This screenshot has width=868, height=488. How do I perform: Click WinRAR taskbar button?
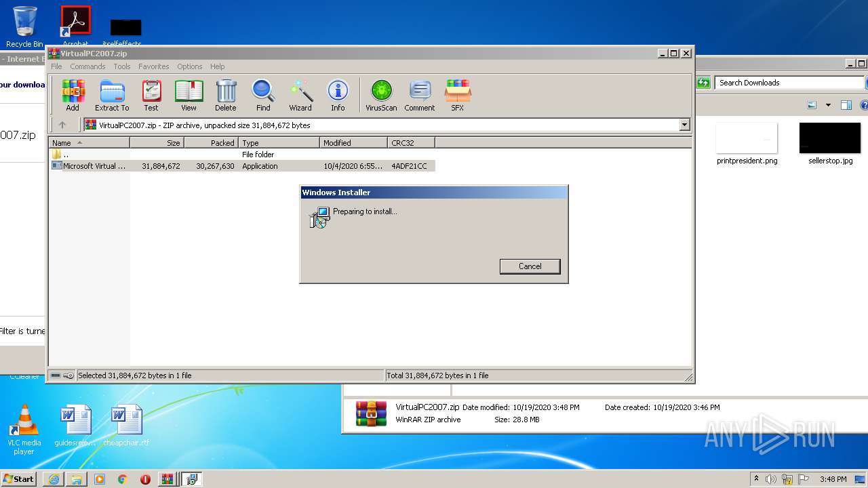167,479
